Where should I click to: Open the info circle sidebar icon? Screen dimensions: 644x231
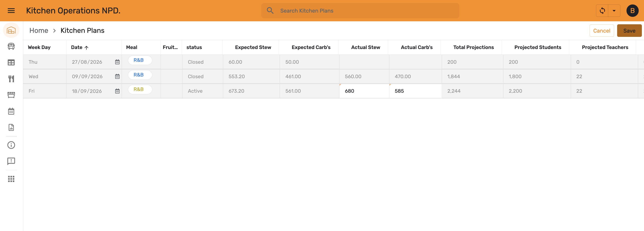pos(11,145)
